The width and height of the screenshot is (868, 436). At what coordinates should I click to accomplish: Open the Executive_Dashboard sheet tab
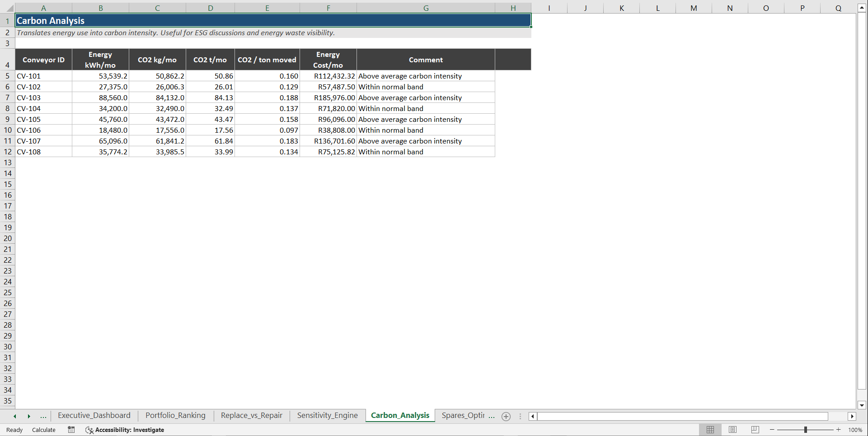94,416
